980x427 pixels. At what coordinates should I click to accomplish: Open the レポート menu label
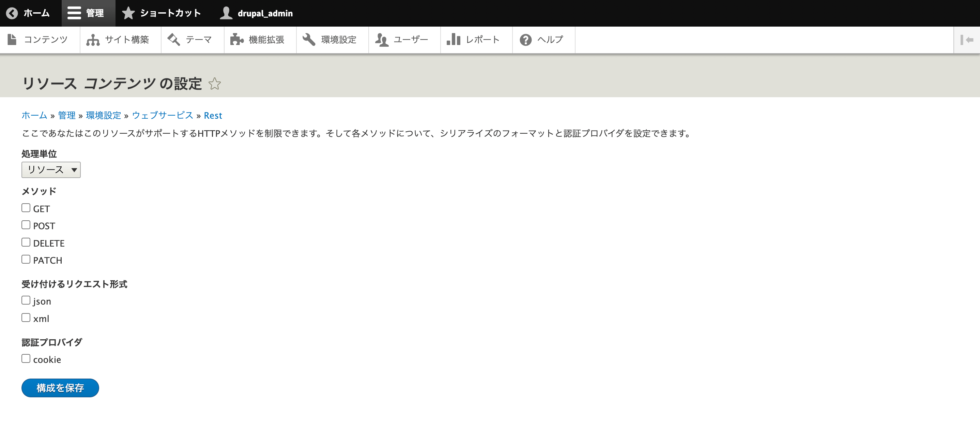[x=483, y=40]
